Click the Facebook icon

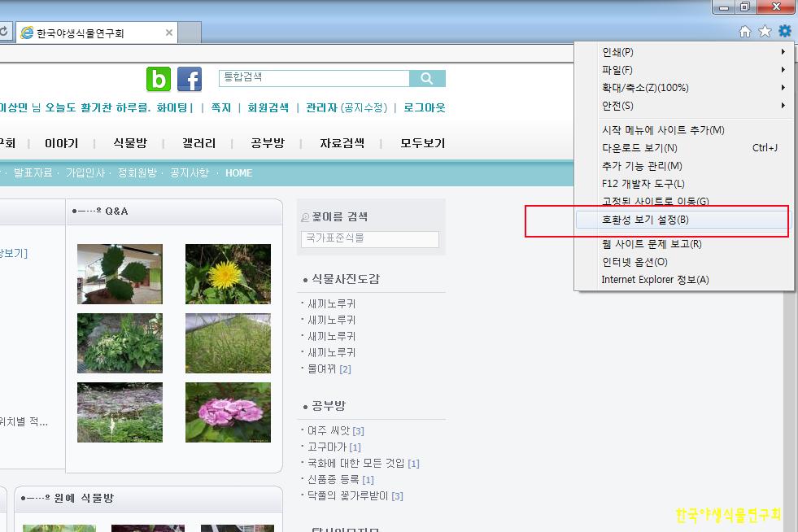tap(190, 79)
